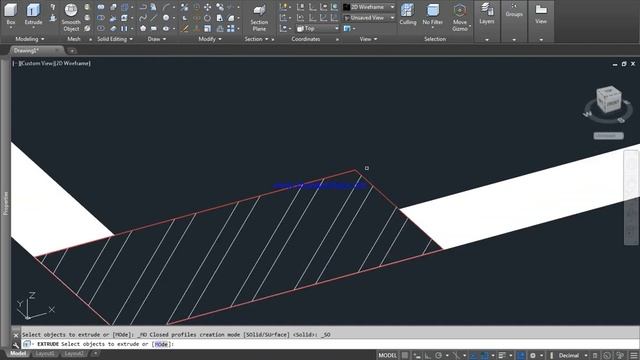Image resolution: width=640 pixels, height=360 pixels.
Task: Select the Extrude tool
Action: (x=33, y=15)
